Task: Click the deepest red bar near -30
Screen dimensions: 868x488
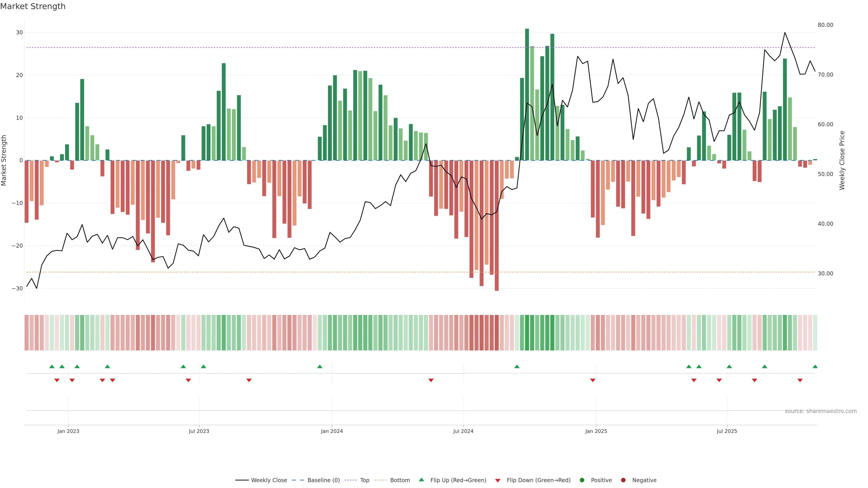Action: pyautogui.click(x=497, y=226)
